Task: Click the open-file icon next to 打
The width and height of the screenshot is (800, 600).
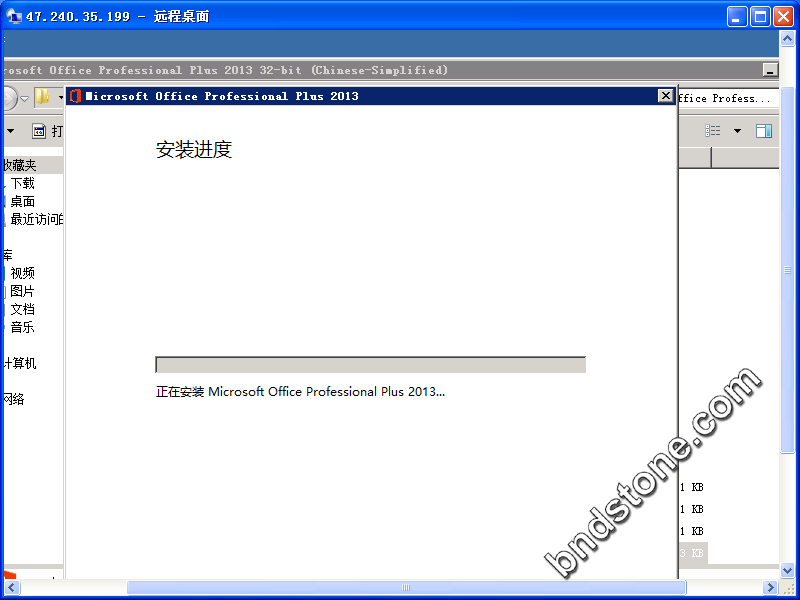Action: pyautogui.click(x=39, y=131)
